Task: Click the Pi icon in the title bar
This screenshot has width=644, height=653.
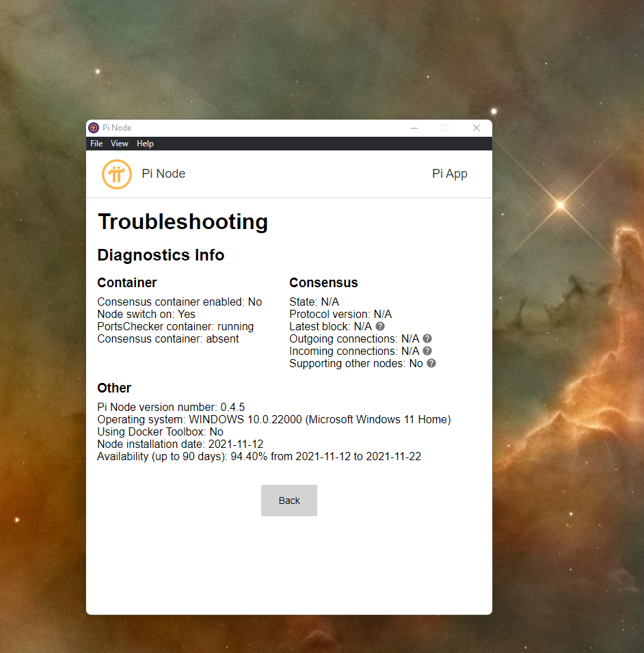Action: (94, 128)
